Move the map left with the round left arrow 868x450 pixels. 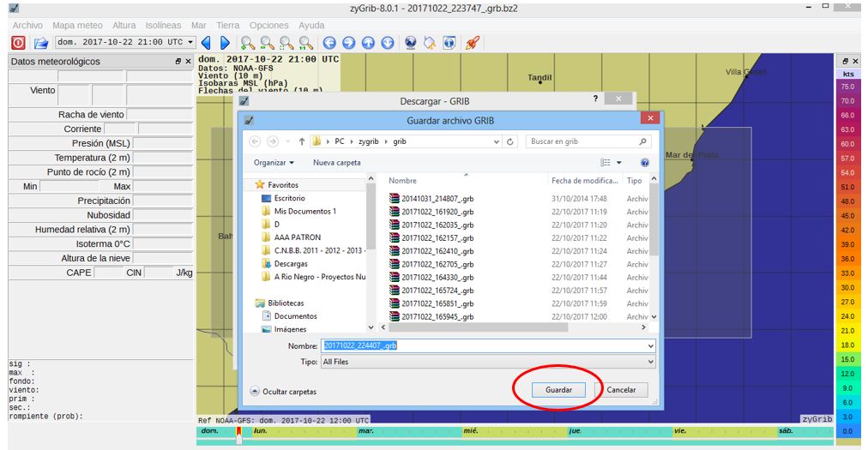point(329,43)
